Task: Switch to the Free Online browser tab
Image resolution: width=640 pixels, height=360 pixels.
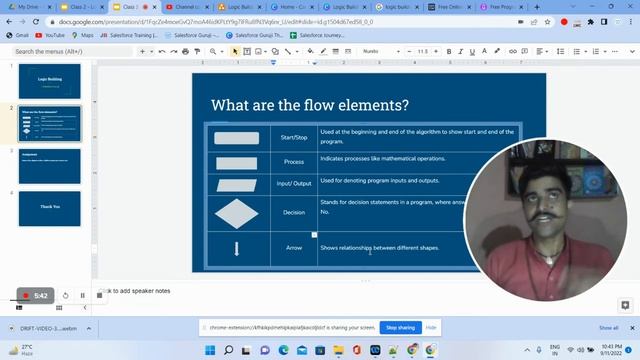Action: pyautogui.click(x=449, y=7)
